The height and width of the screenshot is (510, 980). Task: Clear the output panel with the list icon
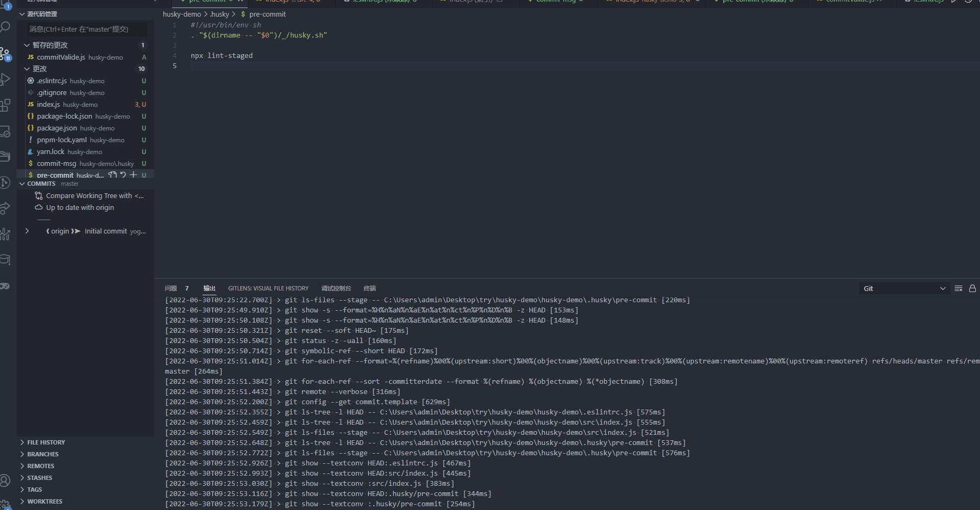959,288
